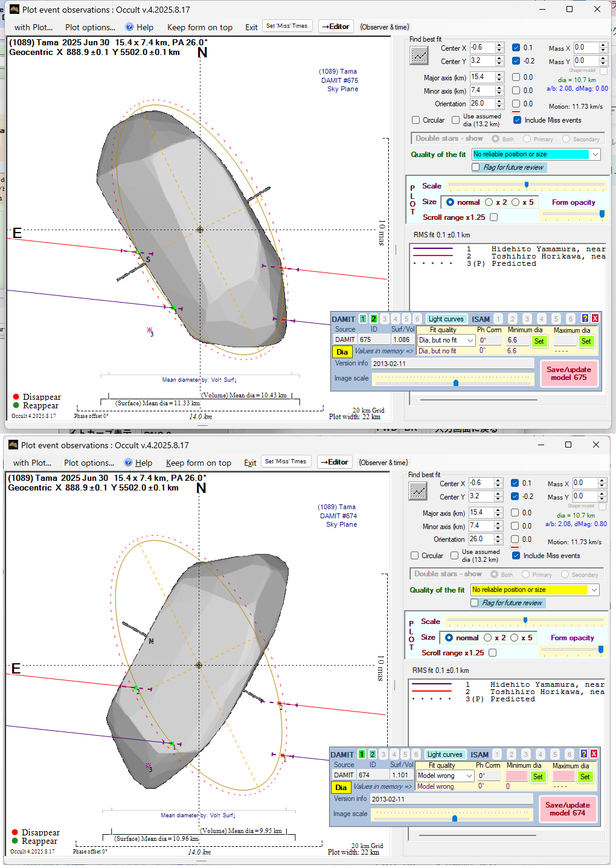Image resolution: width=616 pixels, height=868 pixels.
Task: Select DAMIT model 1 in the lower window panel
Action: click(361, 754)
